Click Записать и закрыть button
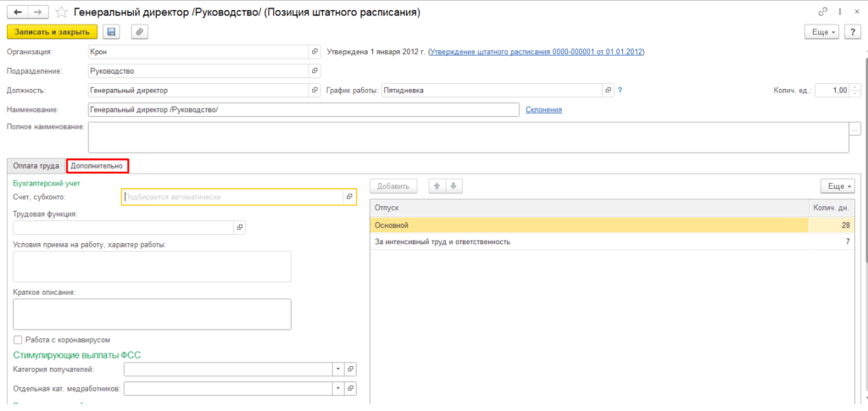 tap(52, 32)
